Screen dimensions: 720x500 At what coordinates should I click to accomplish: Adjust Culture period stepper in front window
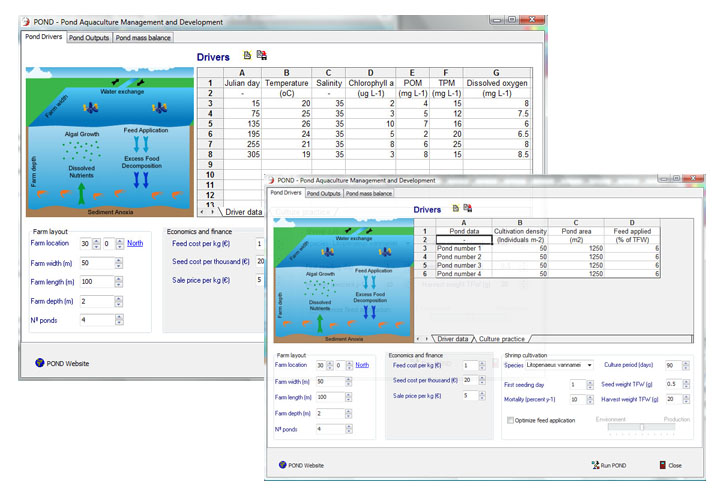(x=686, y=365)
